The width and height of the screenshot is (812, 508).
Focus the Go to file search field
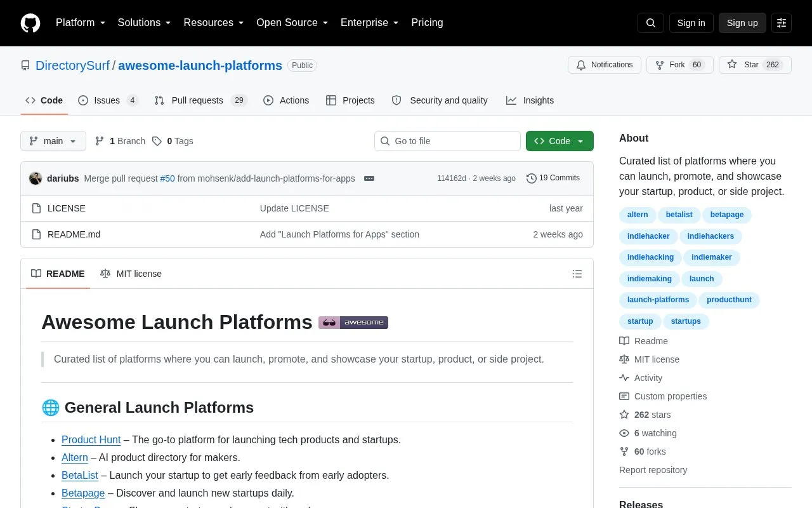pos(447,141)
